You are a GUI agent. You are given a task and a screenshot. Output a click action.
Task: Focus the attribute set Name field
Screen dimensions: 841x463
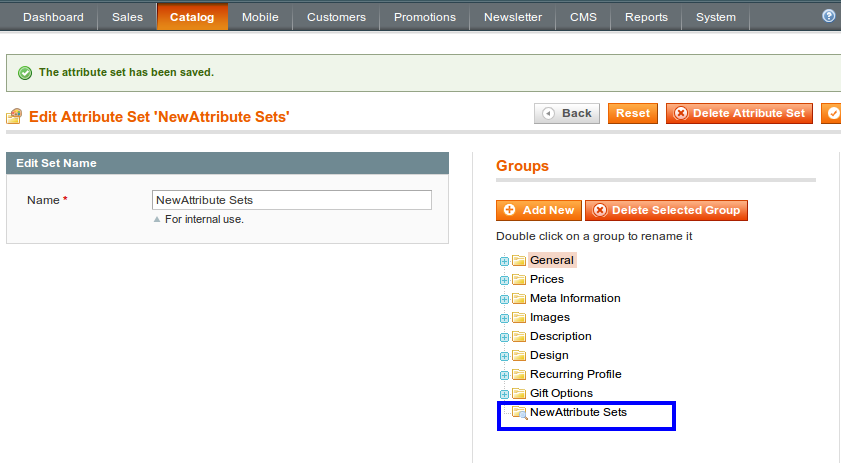(x=292, y=200)
